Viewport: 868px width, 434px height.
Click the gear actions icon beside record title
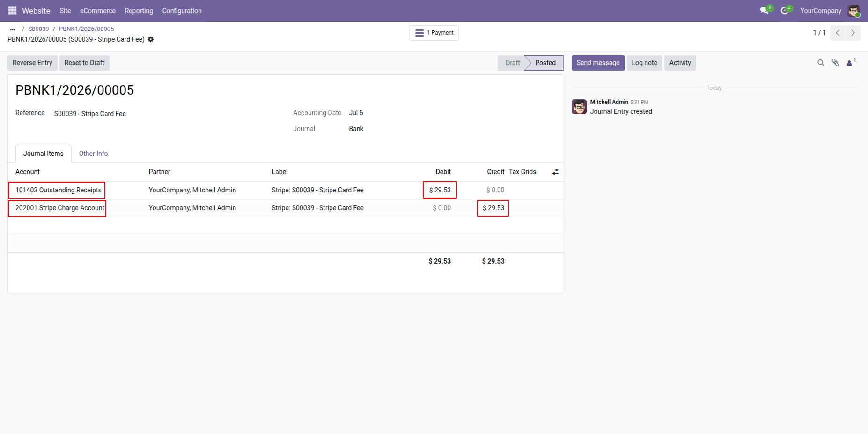(x=151, y=39)
